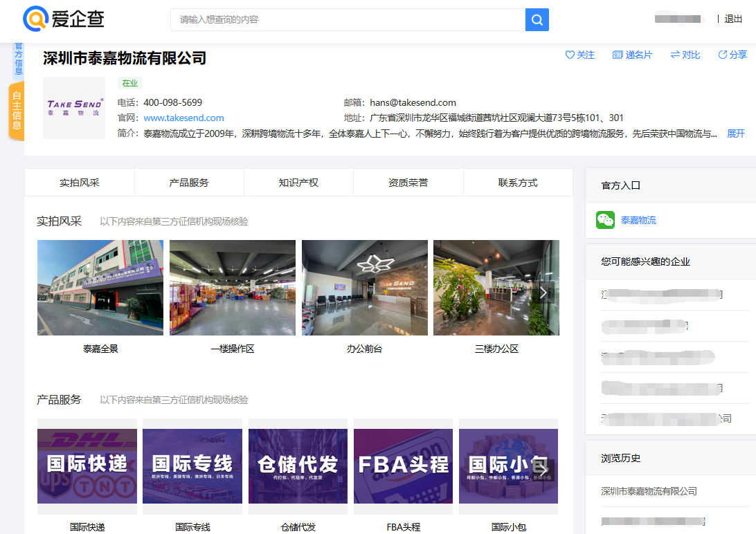Click the green 在业 status badge
Image resolution: width=756 pixels, height=534 pixels.
coord(130,82)
